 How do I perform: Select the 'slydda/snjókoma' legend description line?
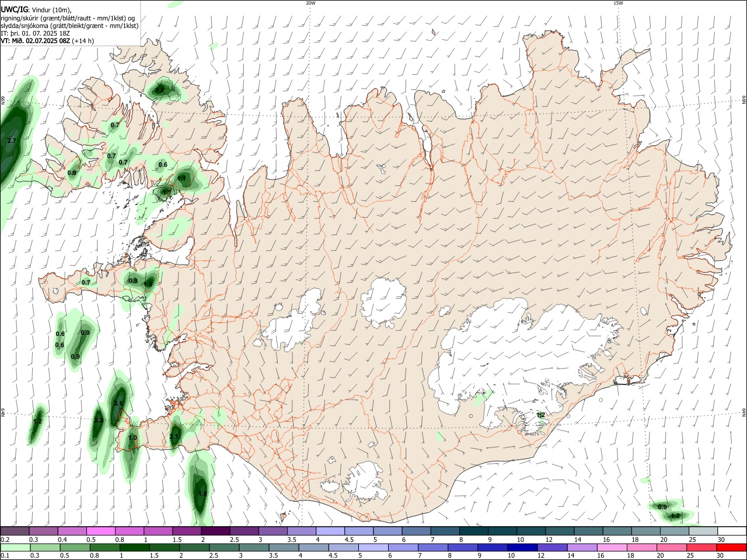69,26
